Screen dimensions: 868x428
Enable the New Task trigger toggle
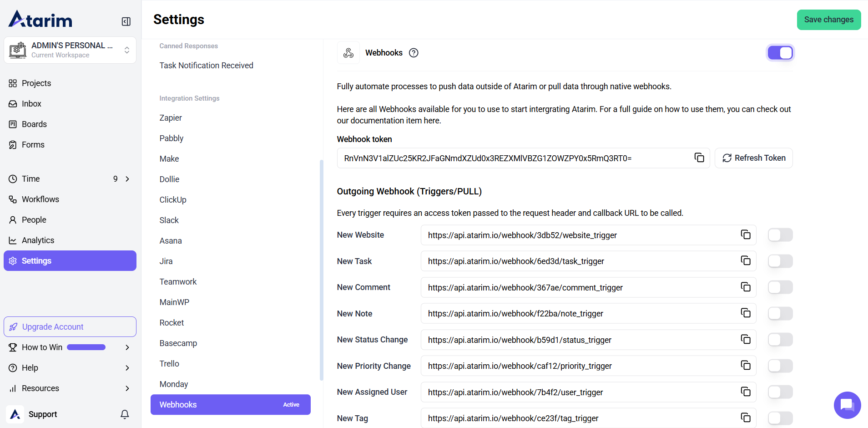pyautogui.click(x=780, y=261)
